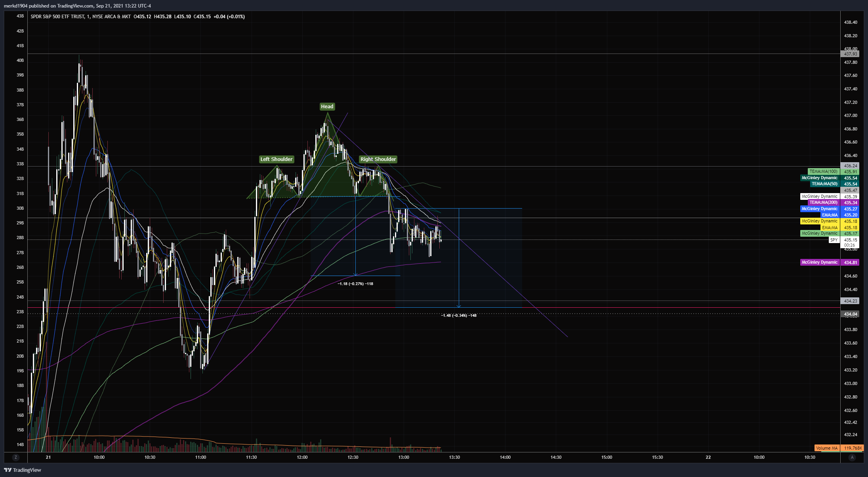Click the 432.24 price scale value
868x477 pixels.
[x=851, y=435]
